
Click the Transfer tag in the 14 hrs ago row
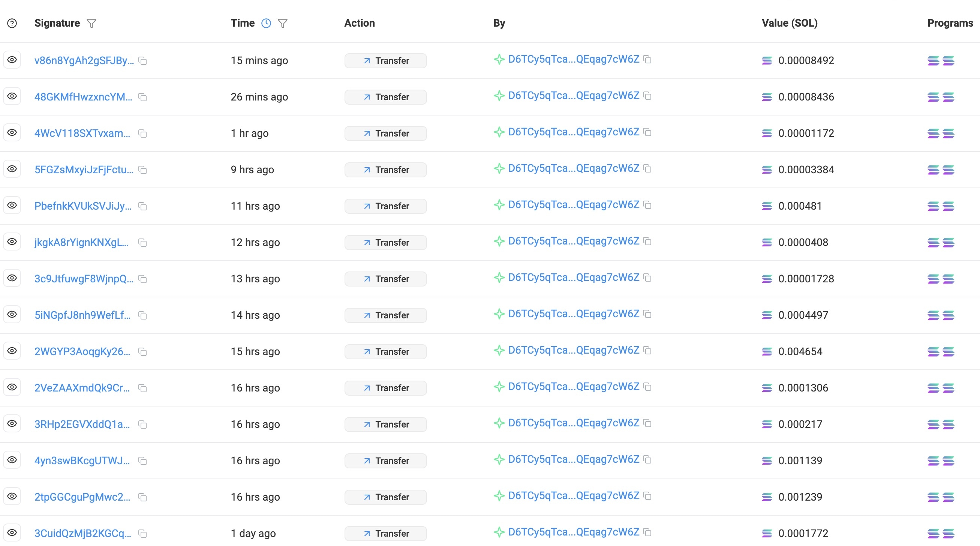coord(385,315)
